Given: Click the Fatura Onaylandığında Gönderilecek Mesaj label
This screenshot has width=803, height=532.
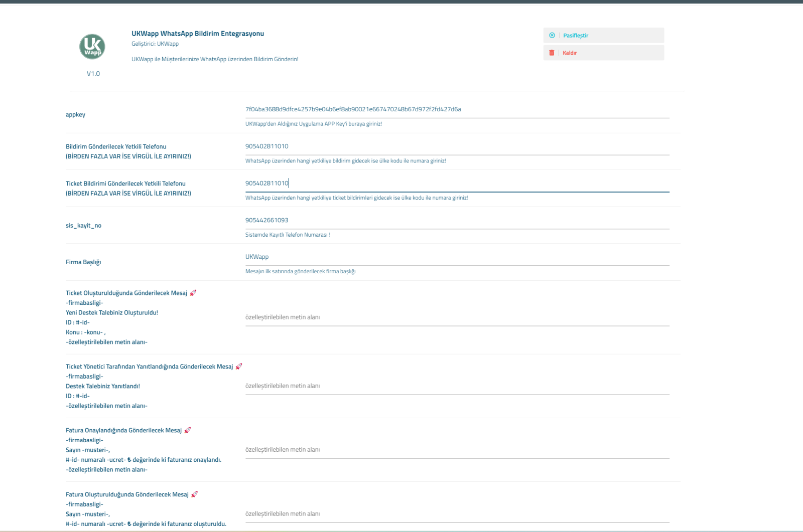Looking at the screenshot, I should click(123, 431).
